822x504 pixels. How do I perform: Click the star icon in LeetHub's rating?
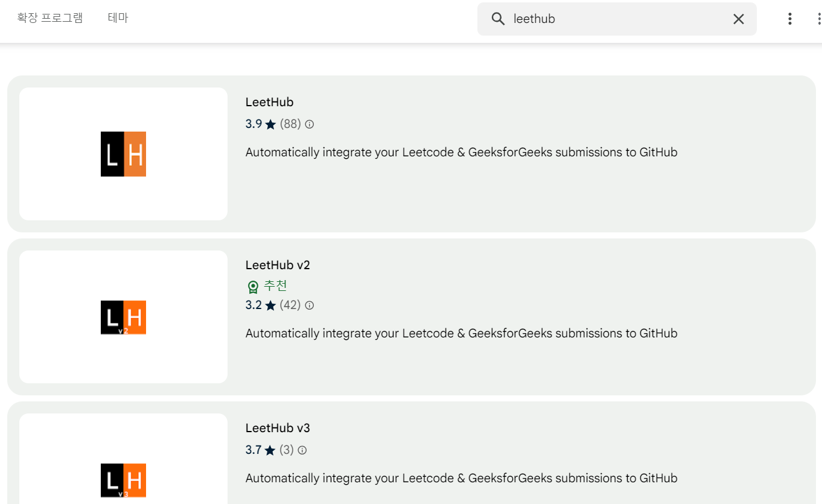tap(270, 124)
